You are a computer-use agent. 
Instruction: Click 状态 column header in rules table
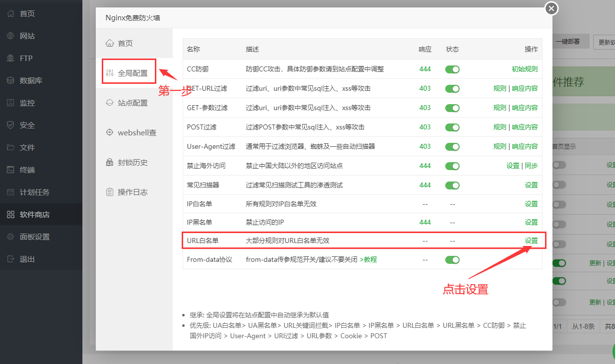point(452,50)
